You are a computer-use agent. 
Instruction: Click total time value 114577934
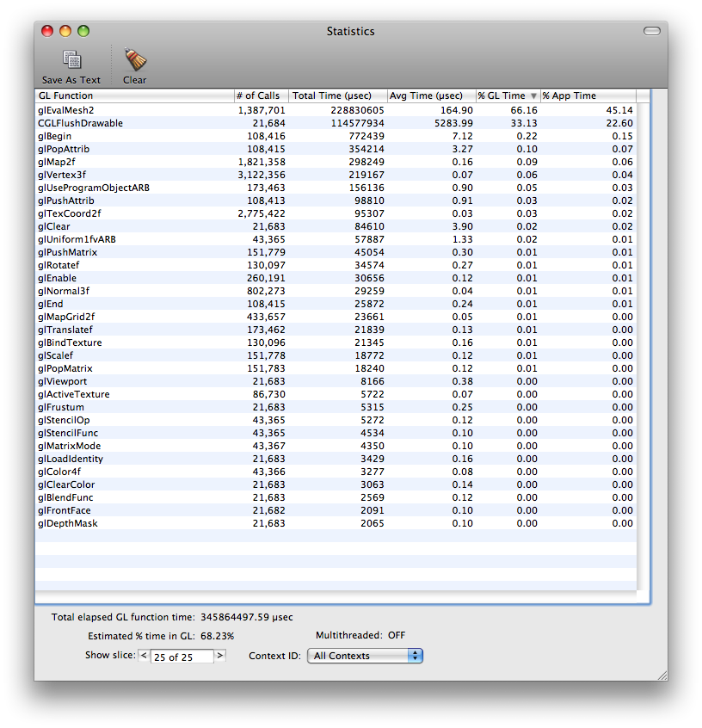tap(358, 124)
